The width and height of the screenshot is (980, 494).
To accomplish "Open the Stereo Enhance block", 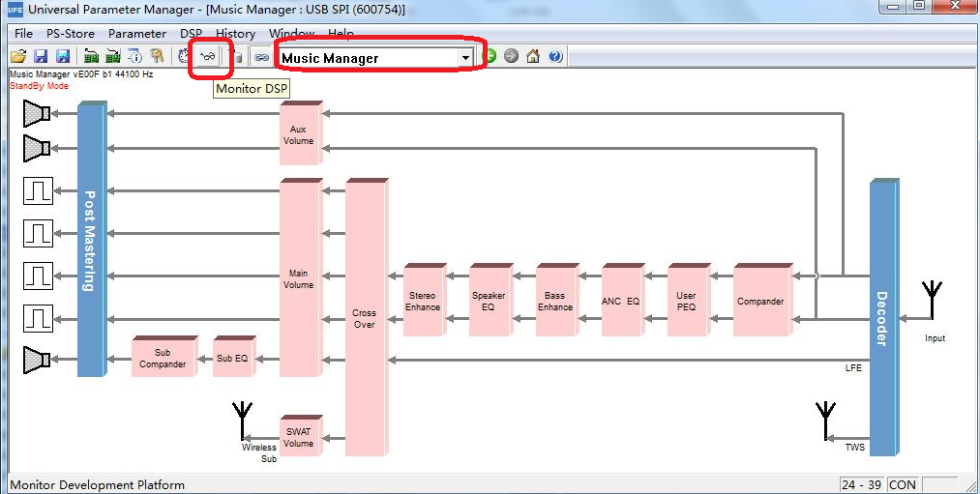I will point(425,300).
